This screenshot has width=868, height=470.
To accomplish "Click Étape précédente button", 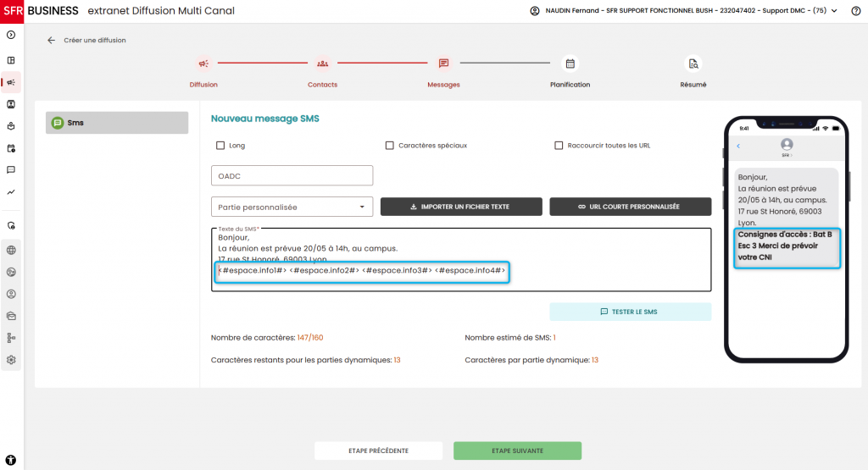I will 379,451.
